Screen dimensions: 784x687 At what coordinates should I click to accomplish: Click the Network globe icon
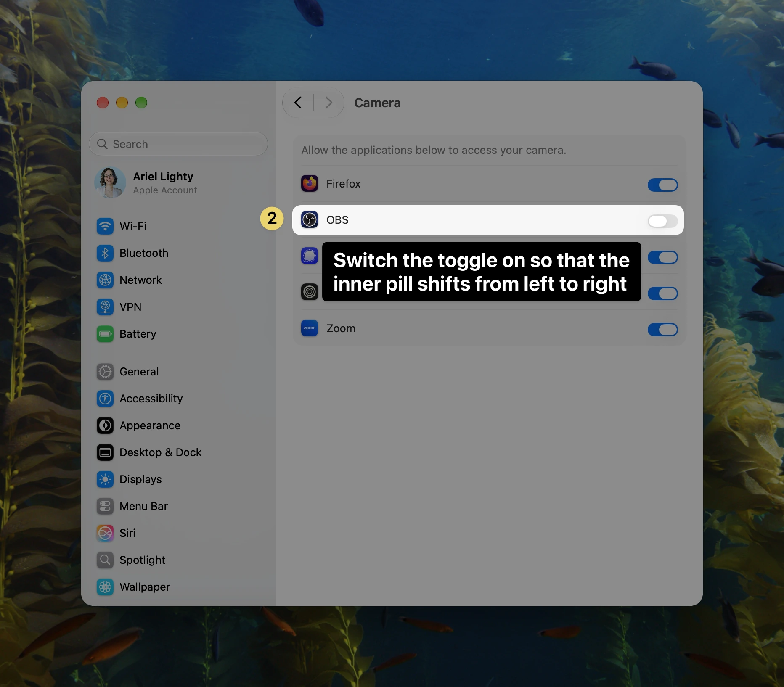click(105, 280)
